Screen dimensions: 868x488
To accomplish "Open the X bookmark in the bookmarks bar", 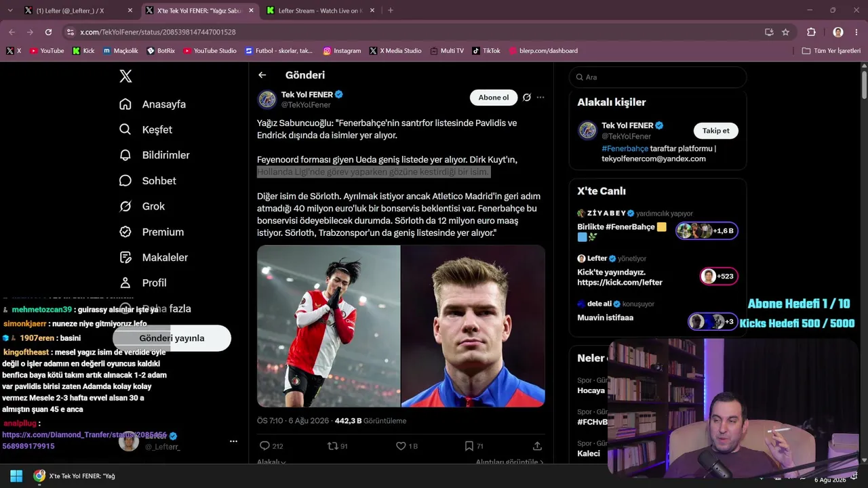I will click(x=14, y=51).
